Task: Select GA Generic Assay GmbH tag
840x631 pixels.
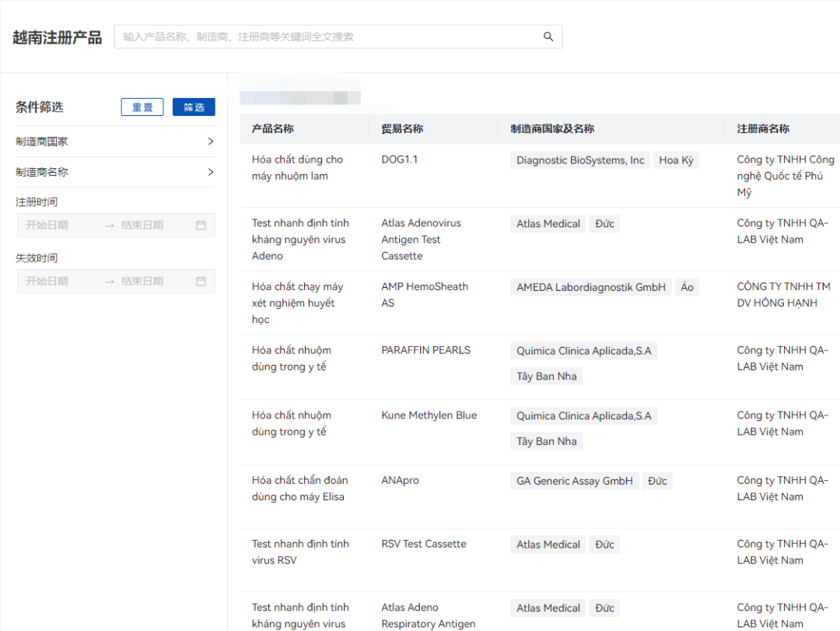Action: point(574,481)
